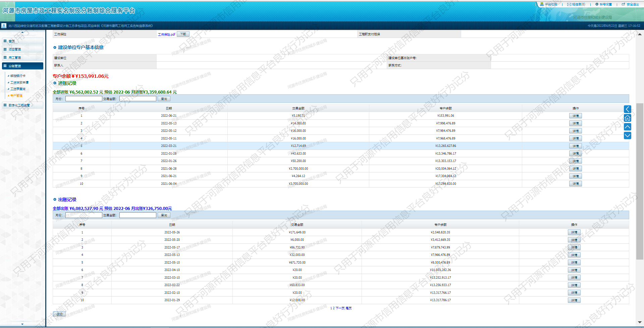Select 绑定银行卡 in the sidebar tree
The height and width of the screenshot is (328, 644).
coord(18,76)
